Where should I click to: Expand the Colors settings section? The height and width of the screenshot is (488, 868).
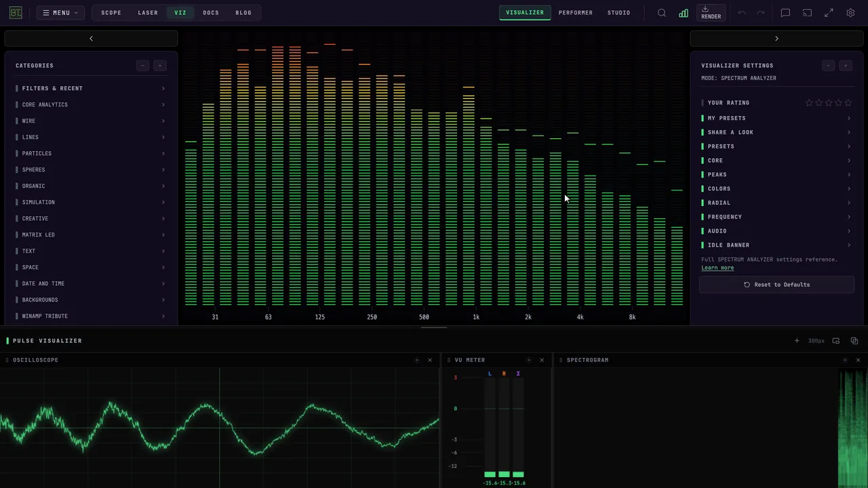(776, 188)
